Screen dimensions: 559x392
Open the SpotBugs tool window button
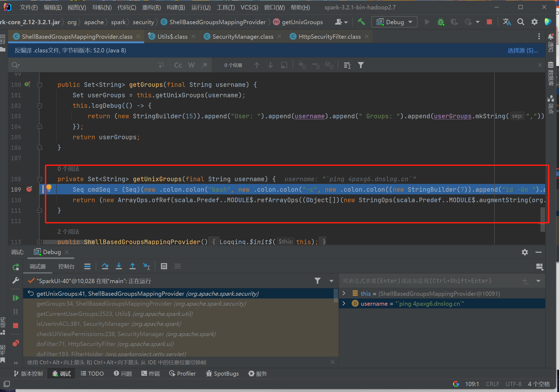(x=222, y=374)
